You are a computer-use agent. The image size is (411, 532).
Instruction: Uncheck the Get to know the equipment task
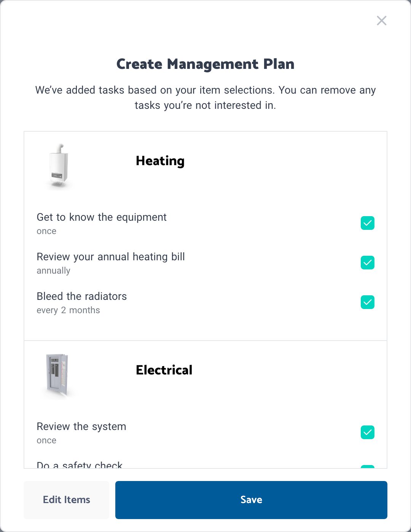point(368,223)
